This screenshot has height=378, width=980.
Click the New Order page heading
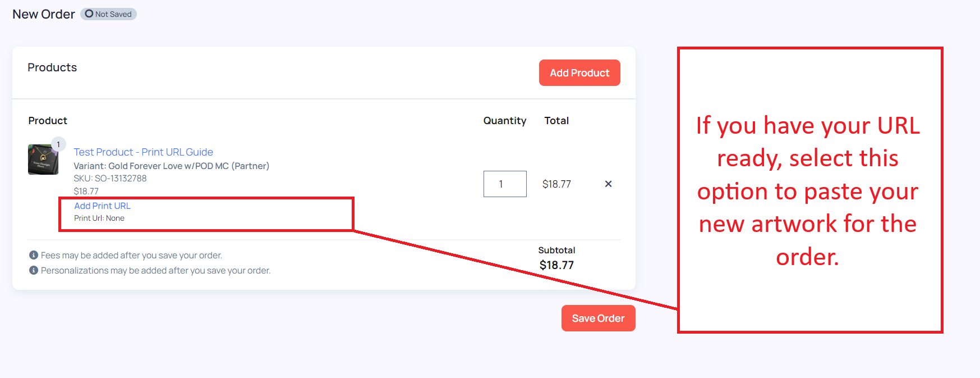44,14
